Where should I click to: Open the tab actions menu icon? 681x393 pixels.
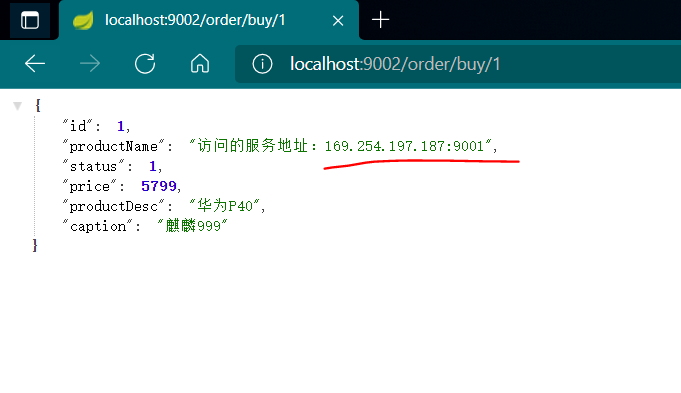[x=30, y=20]
